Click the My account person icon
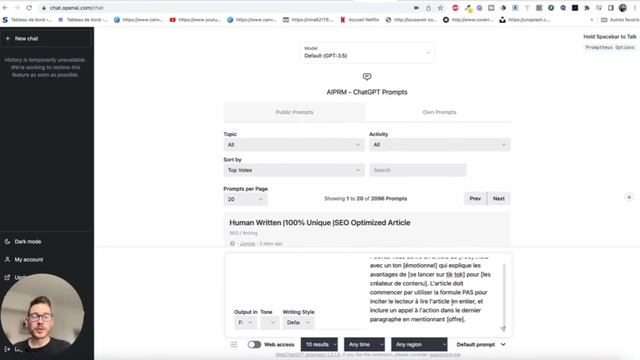Screen dimensions: 640x360 7,260
